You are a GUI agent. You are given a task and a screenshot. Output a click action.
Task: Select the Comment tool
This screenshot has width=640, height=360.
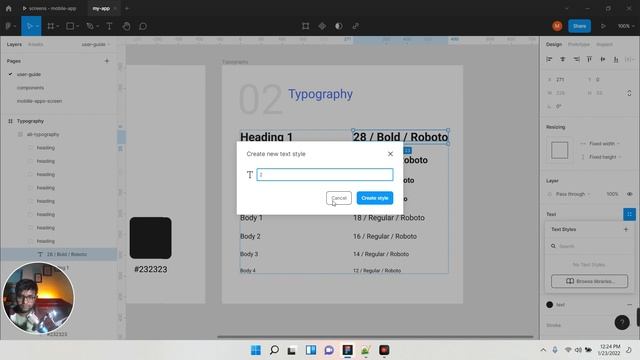coord(143,26)
